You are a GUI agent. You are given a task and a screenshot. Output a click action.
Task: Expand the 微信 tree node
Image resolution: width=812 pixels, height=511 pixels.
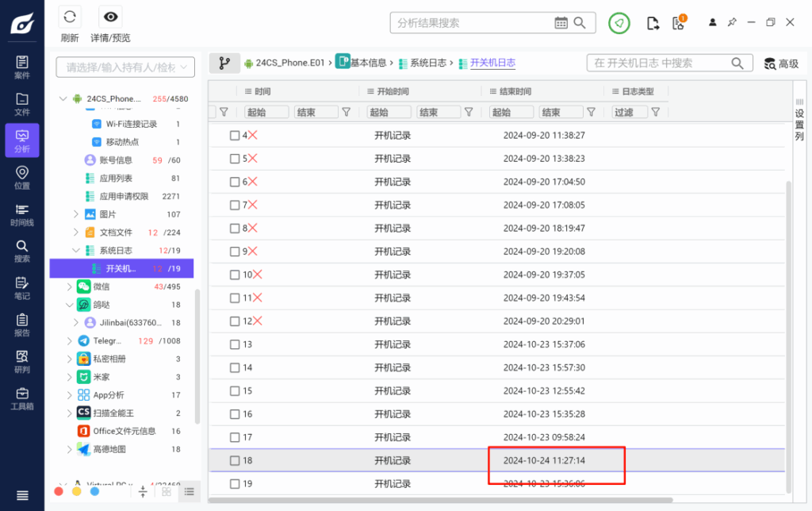67,286
